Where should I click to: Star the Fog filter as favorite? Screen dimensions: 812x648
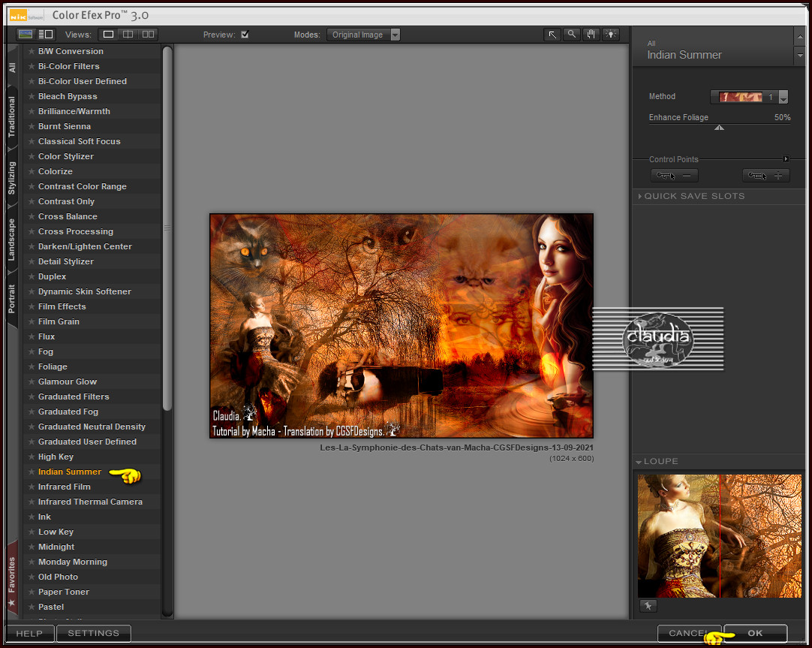pyautogui.click(x=32, y=351)
